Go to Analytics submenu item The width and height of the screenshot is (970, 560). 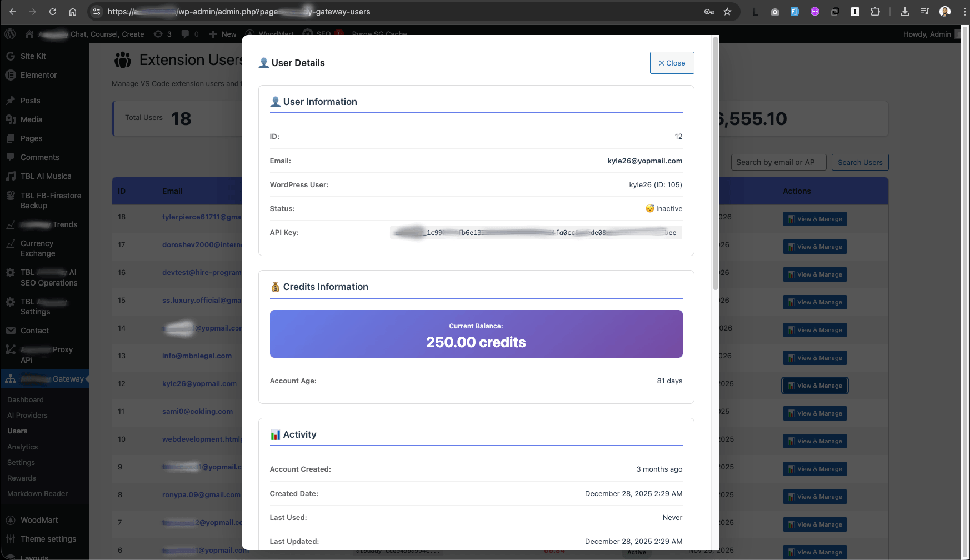click(23, 447)
